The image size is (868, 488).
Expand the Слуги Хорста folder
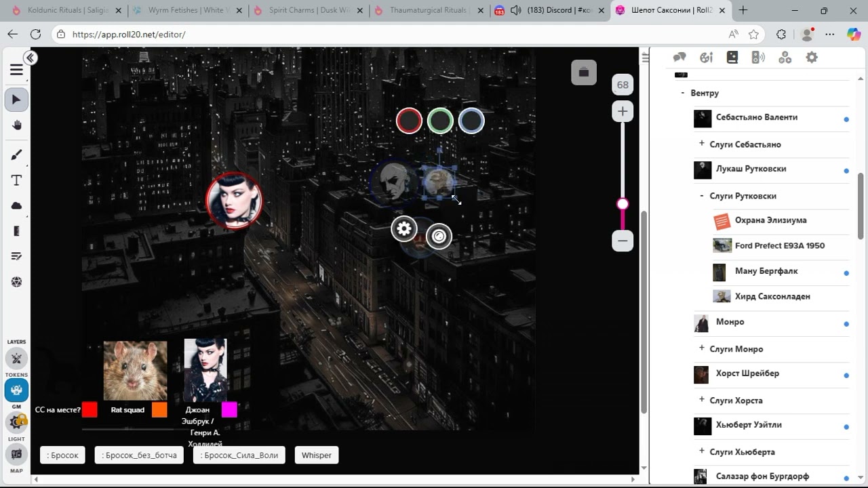click(x=701, y=400)
